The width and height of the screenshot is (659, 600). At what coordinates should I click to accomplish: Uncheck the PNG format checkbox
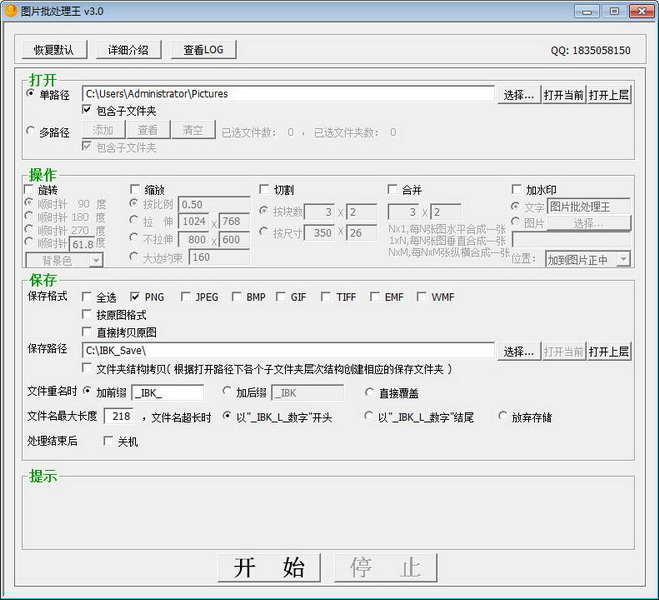point(134,297)
